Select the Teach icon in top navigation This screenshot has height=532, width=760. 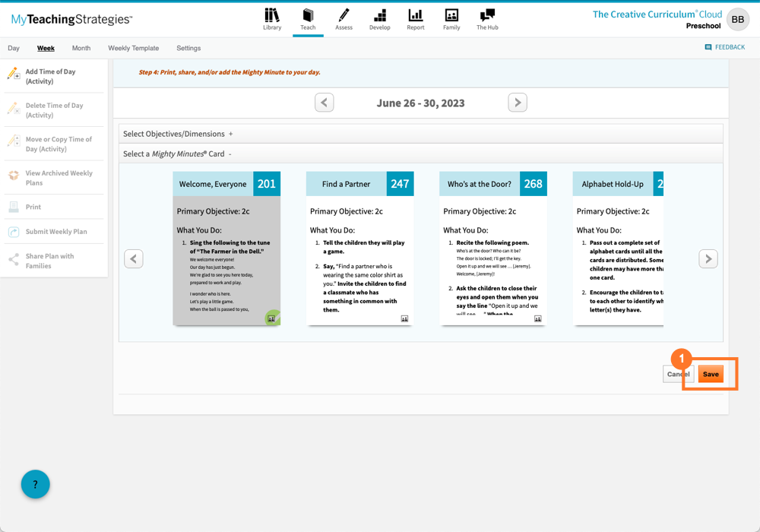coord(308,19)
